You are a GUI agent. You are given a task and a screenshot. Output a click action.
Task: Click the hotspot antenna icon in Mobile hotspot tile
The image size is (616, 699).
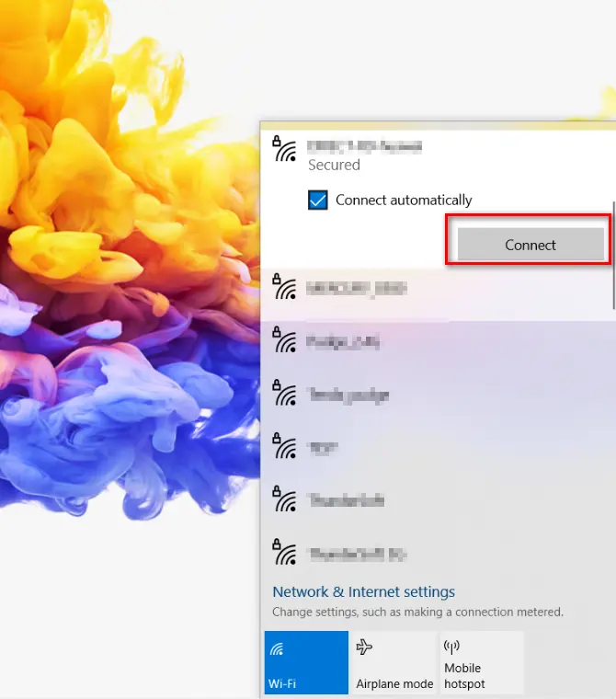451,646
